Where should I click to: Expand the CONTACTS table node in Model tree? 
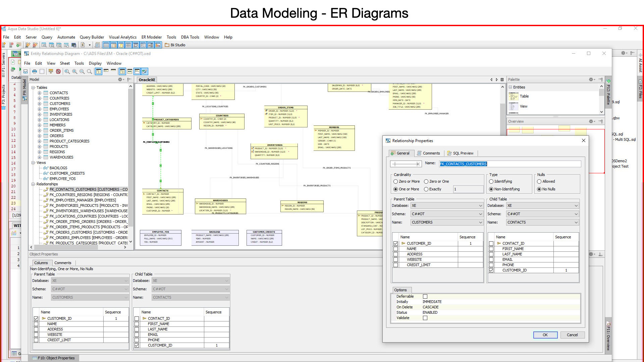39,93
